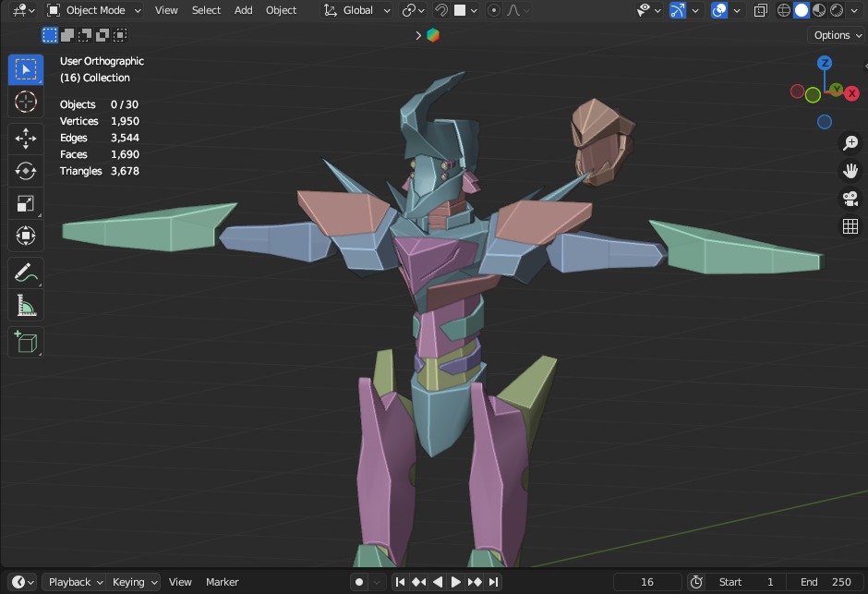This screenshot has width=868, height=594.
Task: Click the pan view hand icon
Action: [850, 171]
